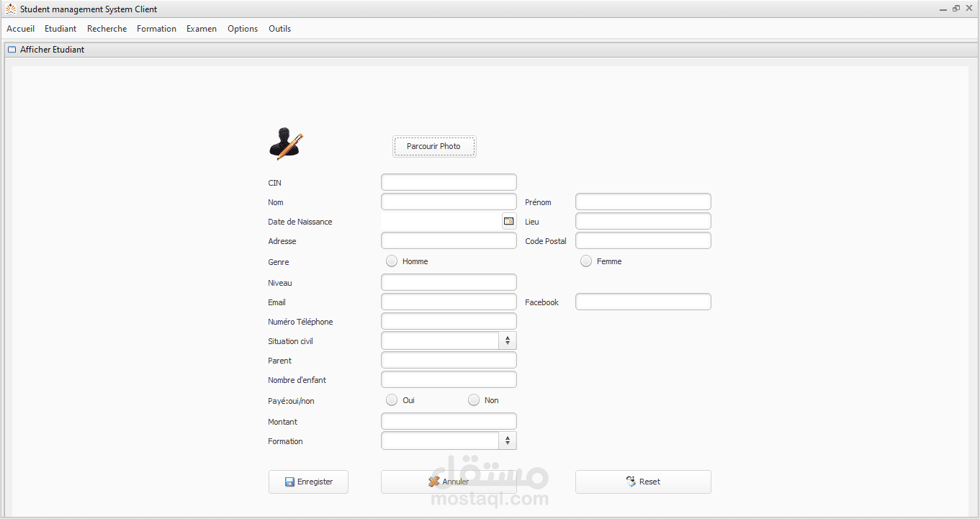Focus the Email input field
The width and height of the screenshot is (980, 519).
pyautogui.click(x=449, y=302)
